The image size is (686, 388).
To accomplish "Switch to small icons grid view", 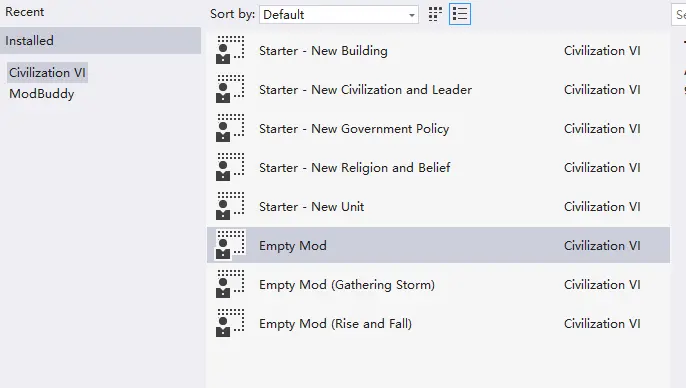I will [x=435, y=14].
